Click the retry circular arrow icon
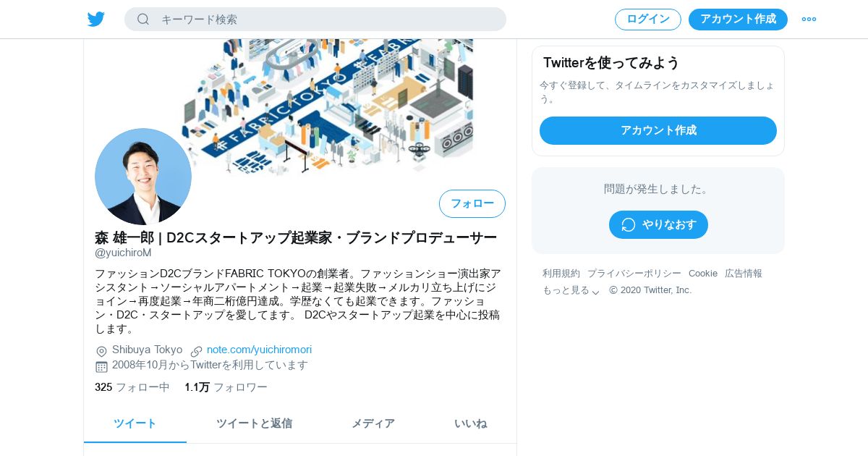This screenshot has width=868, height=456. pyautogui.click(x=629, y=224)
